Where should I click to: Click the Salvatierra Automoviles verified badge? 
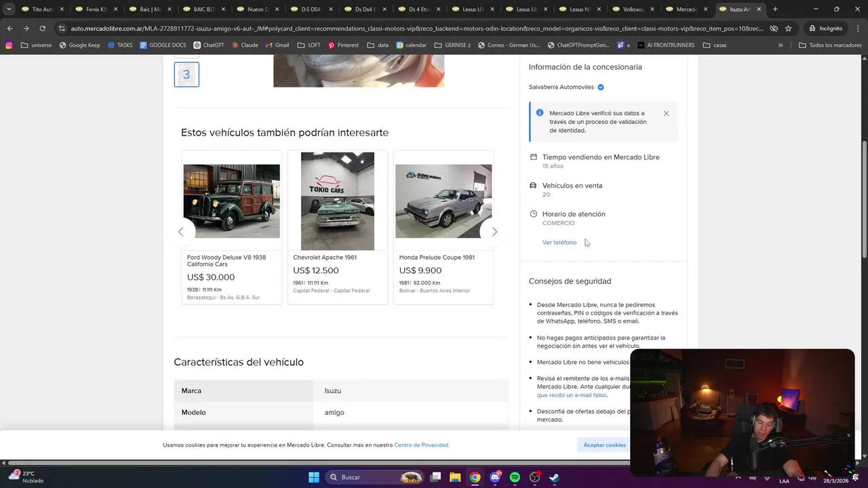[x=601, y=87]
